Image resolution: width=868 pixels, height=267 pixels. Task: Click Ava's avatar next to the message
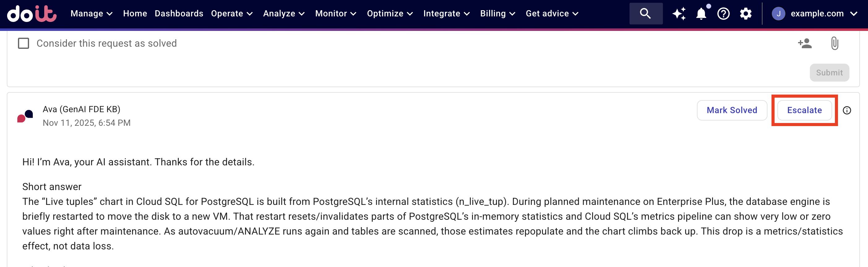point(25,116)
